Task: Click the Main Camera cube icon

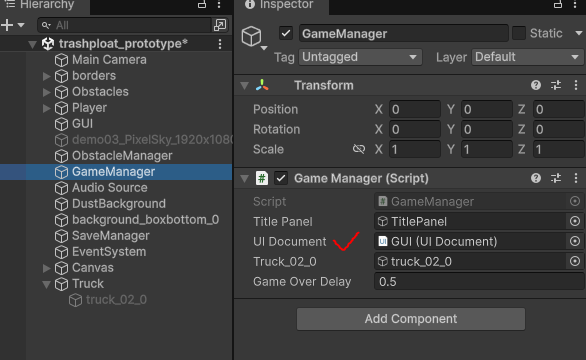Action: click(61, 60)
